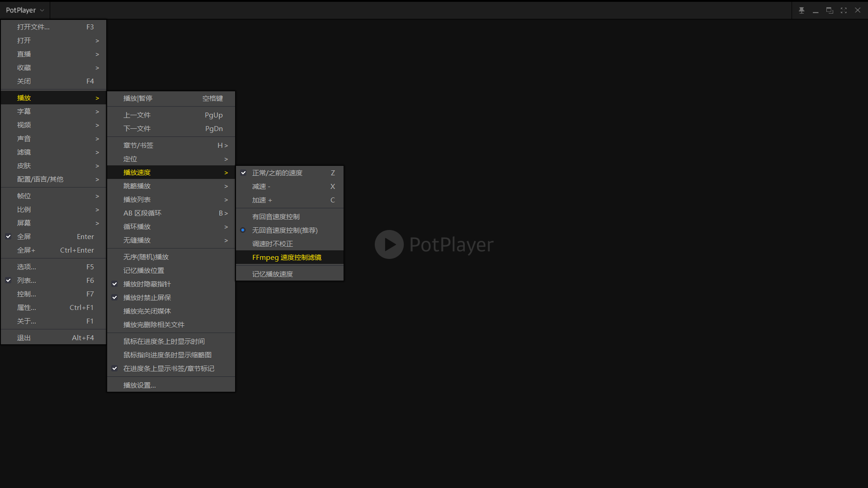Expand the 无缝播放 submenu
This screenshot has height=488, width=868.
click(171, 240)
